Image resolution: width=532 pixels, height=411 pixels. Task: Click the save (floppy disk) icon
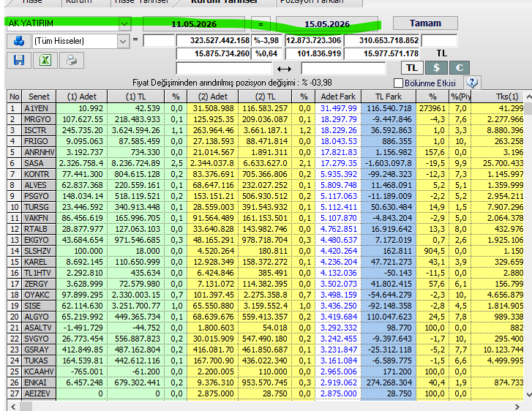coord(19,61)
